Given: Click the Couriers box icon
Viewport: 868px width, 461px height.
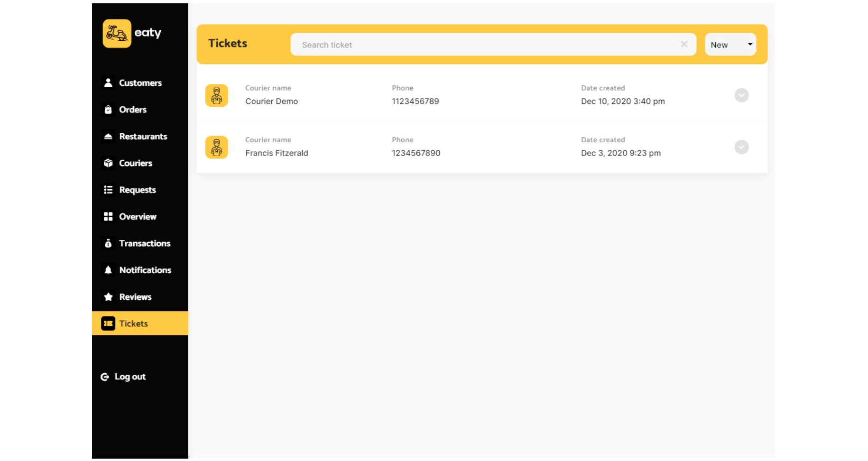Looking at the screenshot, I should [x=108, y=163].
